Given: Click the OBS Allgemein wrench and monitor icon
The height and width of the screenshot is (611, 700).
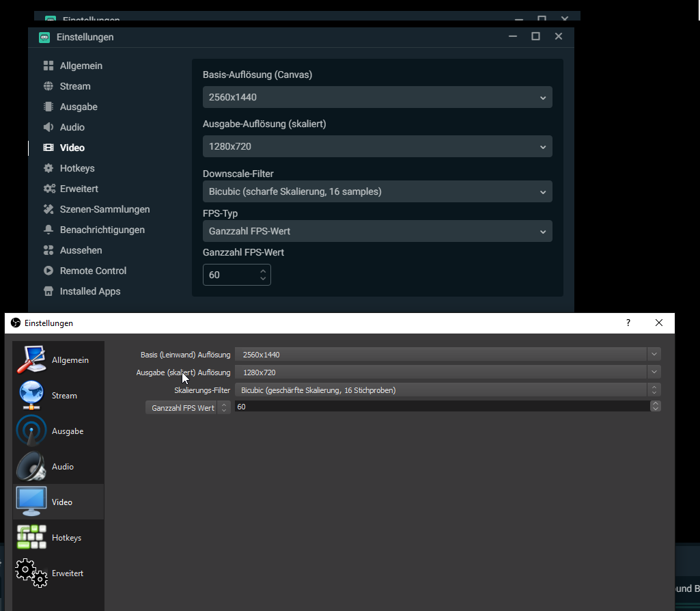Looking at the screenshot, I should pyautogui.click(x=31, y=360).
